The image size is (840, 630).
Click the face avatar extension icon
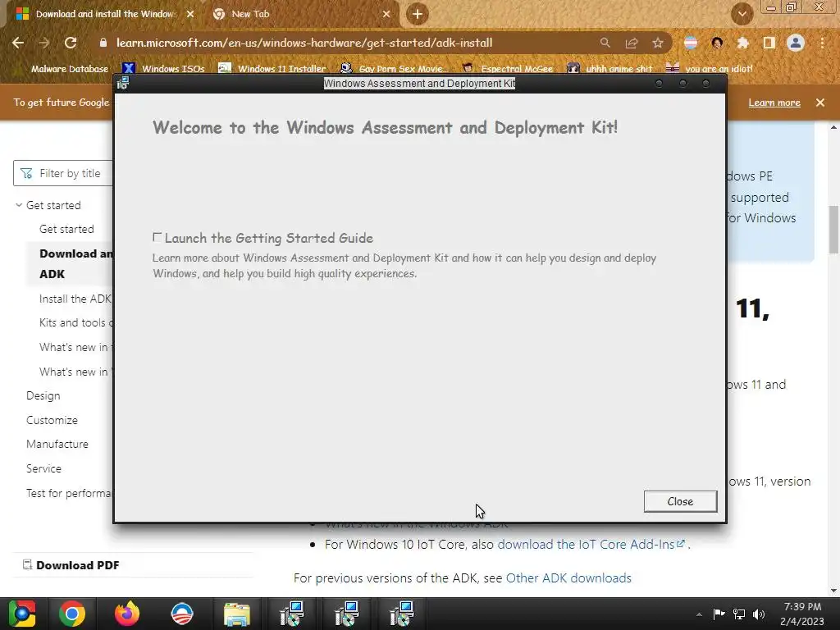[x=717, y=43]
